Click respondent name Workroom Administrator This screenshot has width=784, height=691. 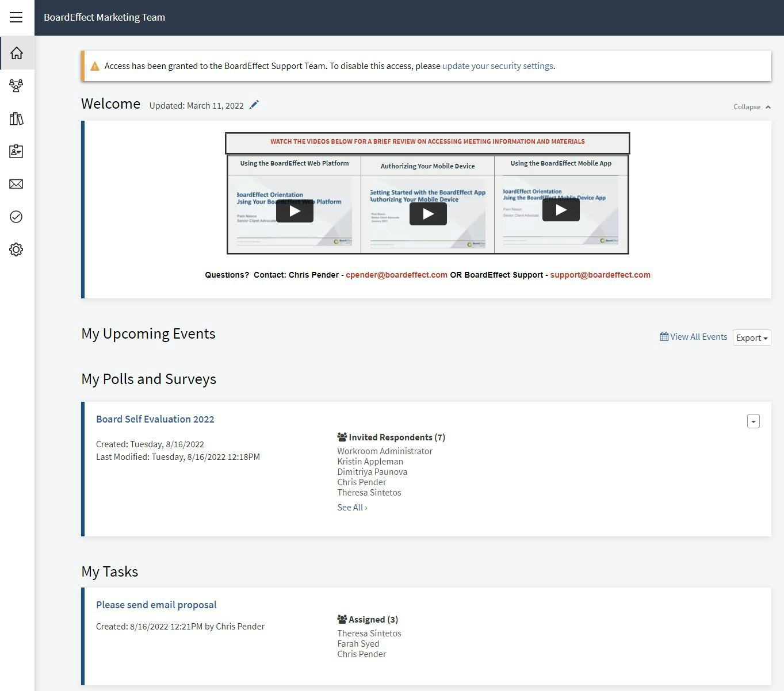385,451
